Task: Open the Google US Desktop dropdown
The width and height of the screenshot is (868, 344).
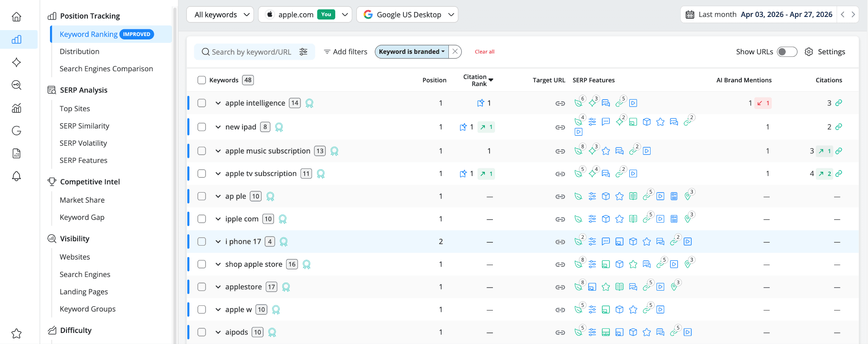Action: 407,14
